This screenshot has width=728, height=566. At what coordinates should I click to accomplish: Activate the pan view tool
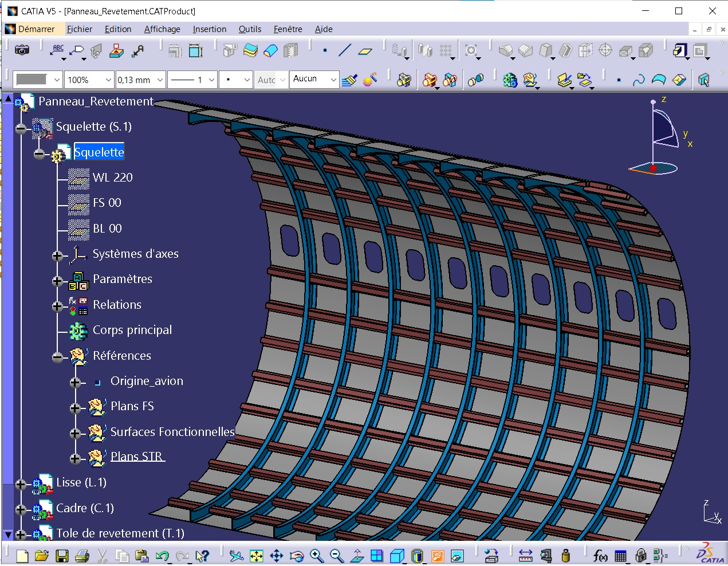[276, 555]
